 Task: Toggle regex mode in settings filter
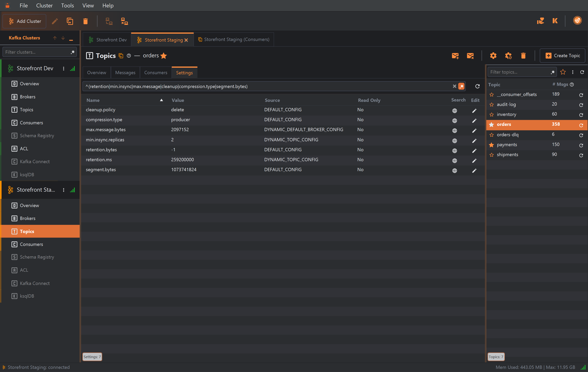coord(461,86)
